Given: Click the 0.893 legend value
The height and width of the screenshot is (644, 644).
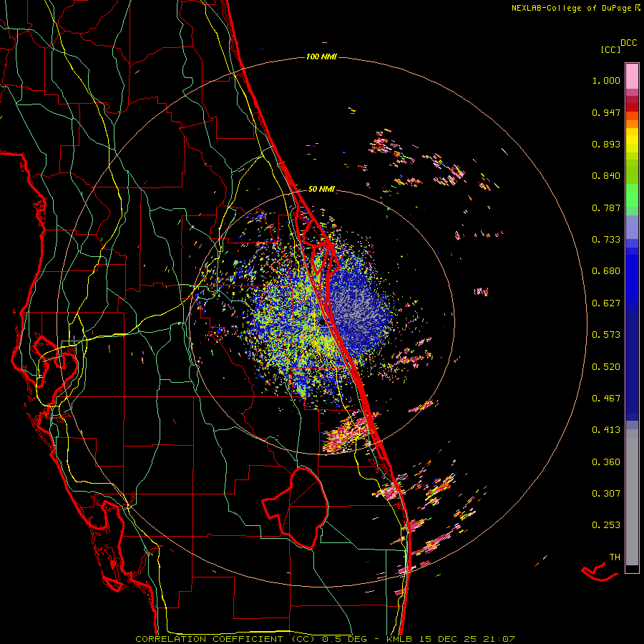Looking at the screenshot, I should [x=606, y=144].
